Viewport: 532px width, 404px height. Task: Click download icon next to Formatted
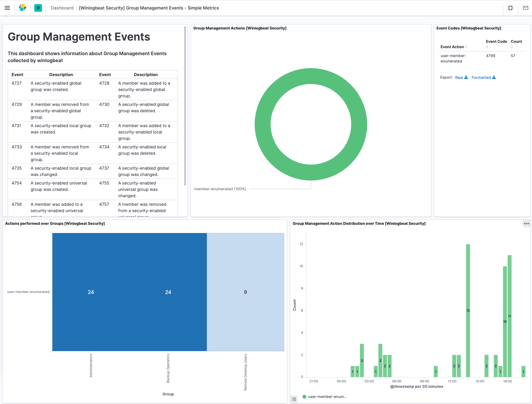coord(494,77)
